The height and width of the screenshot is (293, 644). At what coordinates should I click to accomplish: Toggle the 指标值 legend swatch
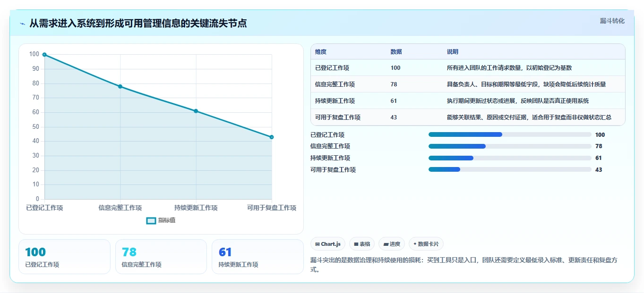tap(151, 220)
